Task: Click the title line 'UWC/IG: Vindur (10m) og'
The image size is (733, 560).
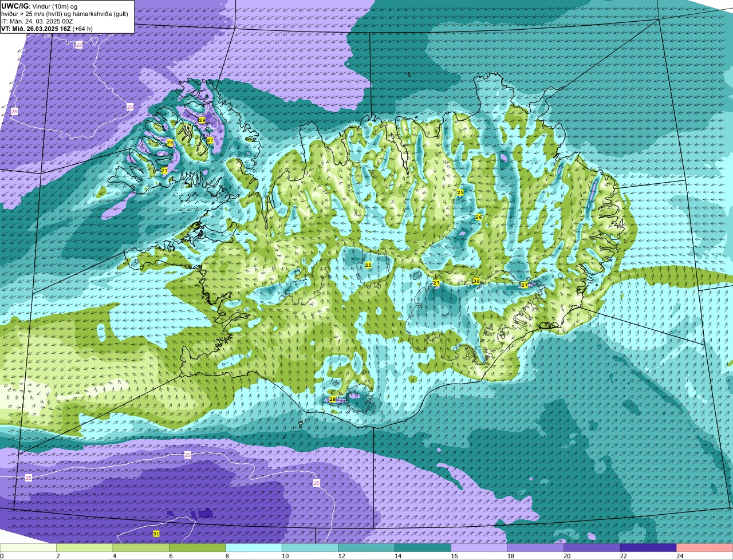Action: point(40,5)
